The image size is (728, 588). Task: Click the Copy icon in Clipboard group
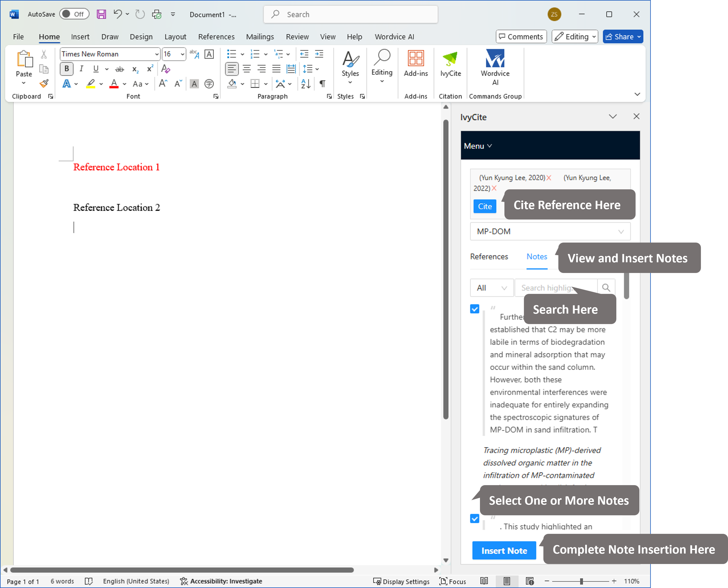click(44, 69)
